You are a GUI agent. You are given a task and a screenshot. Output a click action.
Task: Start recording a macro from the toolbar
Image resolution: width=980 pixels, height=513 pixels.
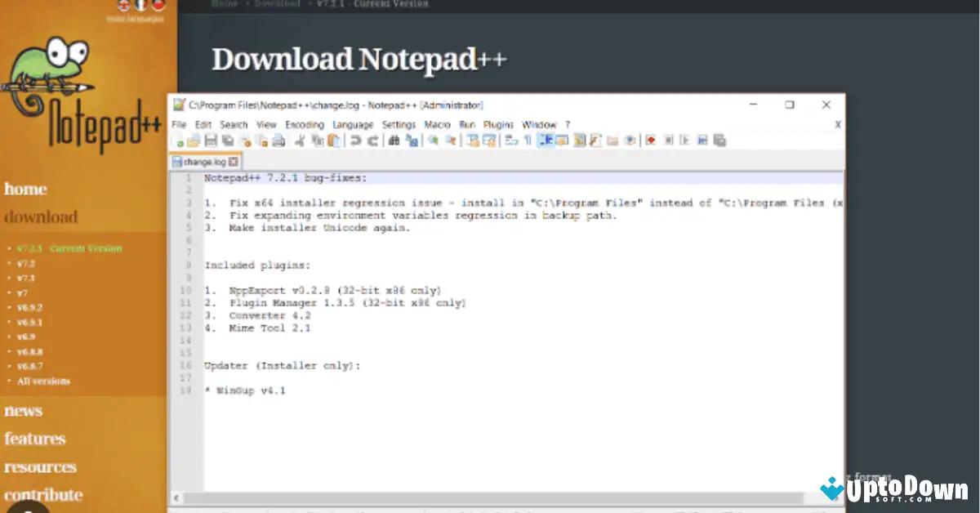point(651,140)
